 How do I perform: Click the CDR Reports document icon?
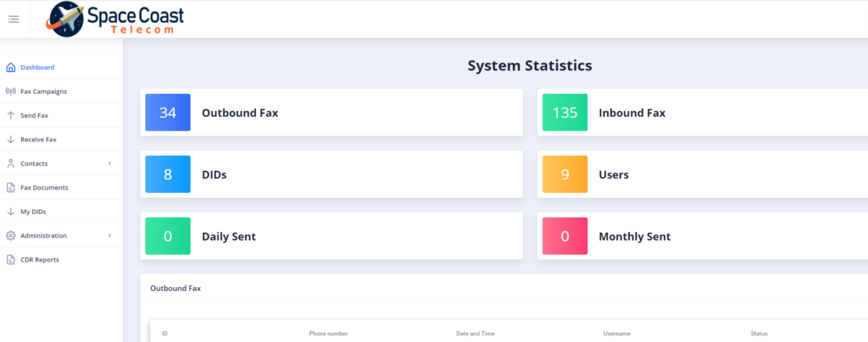(10, 260)
